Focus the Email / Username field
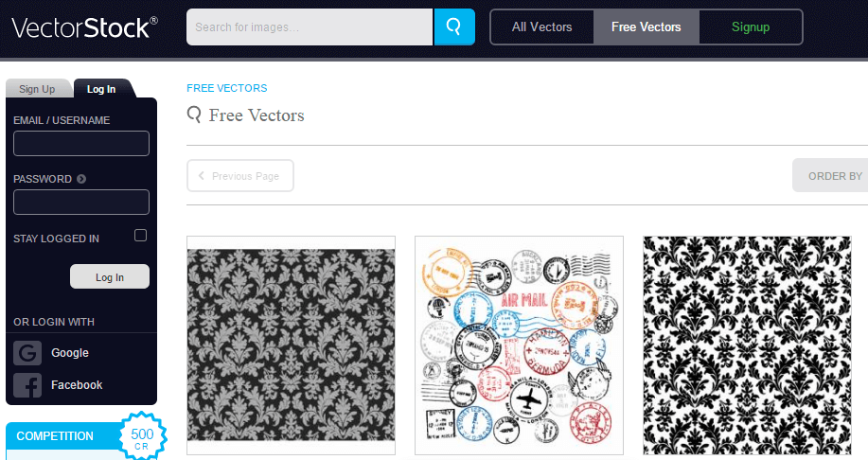868x460 pixels. (x=81, y=144)
